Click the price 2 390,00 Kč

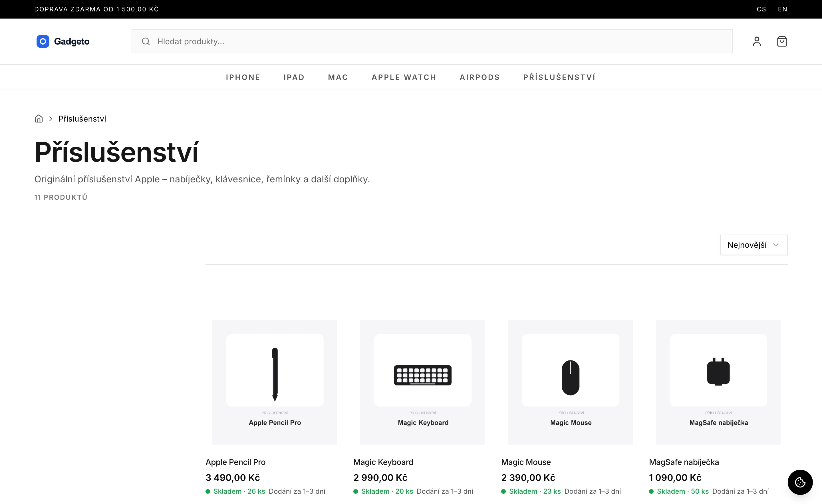point(528,478)
